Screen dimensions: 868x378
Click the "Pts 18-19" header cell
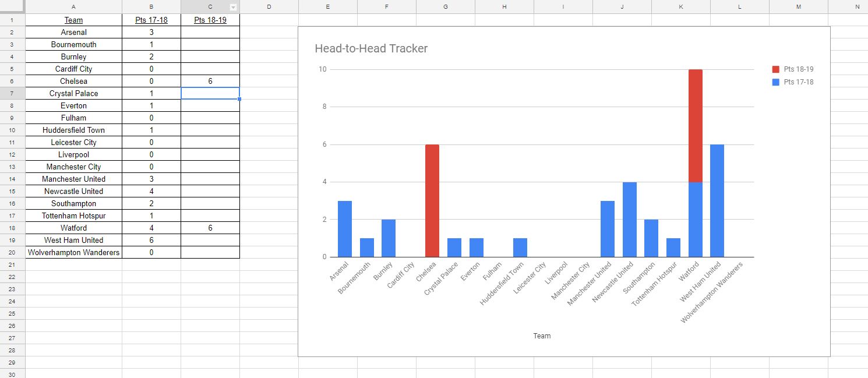point(210,20)
